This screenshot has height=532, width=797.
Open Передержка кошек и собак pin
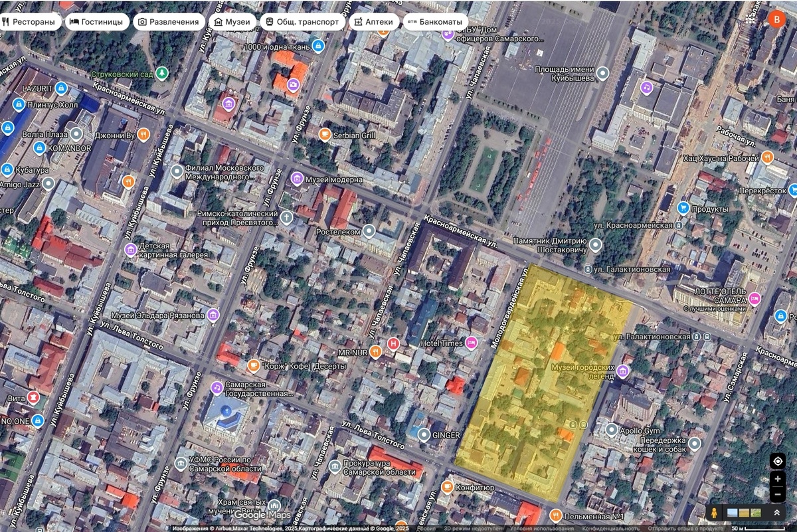(695, 444)
